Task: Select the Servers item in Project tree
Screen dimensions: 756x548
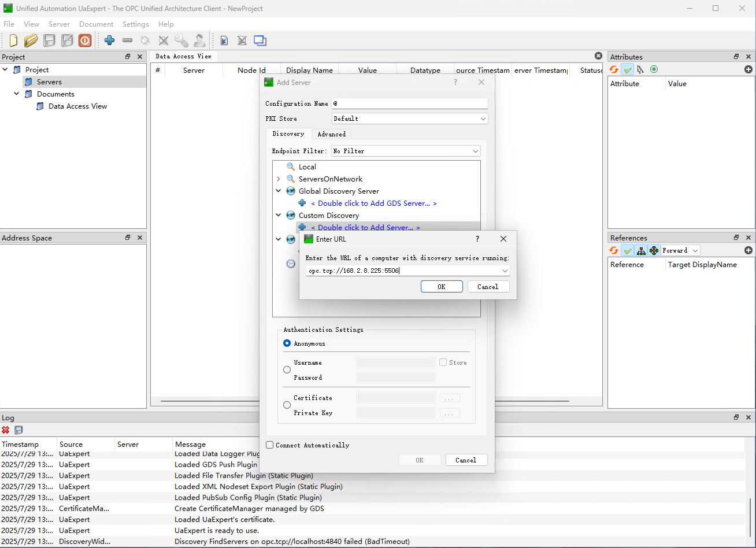Action: coord(49,82)
